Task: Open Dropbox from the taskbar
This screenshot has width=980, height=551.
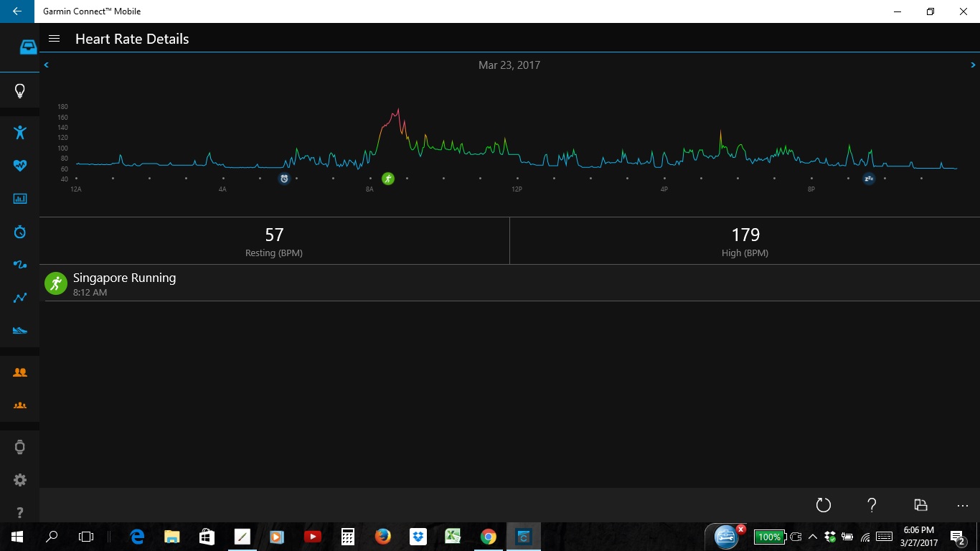Action: (x=418, y=537)
